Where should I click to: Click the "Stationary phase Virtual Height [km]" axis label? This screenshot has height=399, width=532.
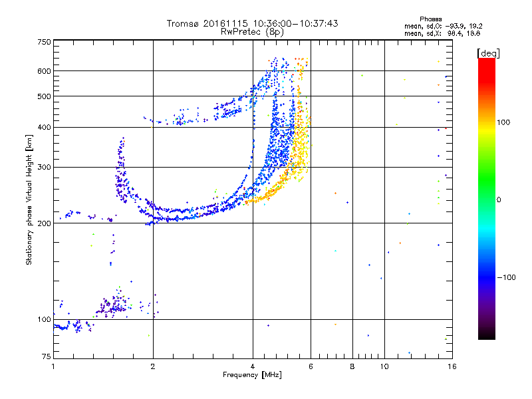click(29, 200)
